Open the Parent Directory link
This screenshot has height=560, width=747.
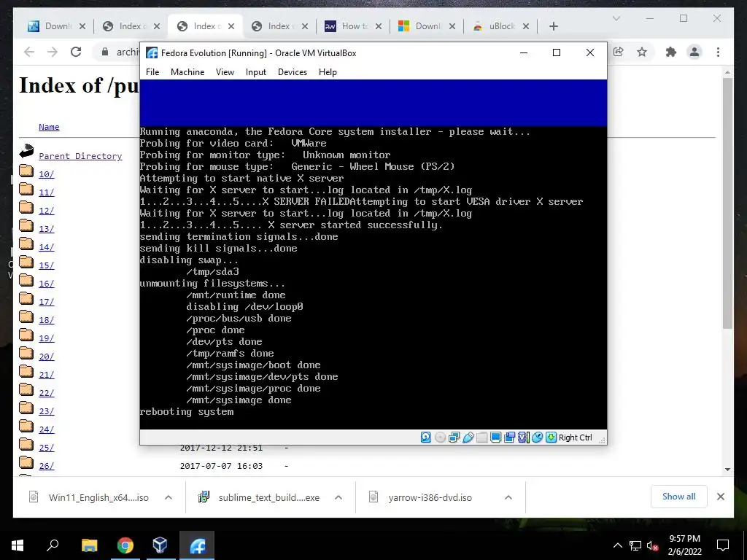tap(80, 156)
